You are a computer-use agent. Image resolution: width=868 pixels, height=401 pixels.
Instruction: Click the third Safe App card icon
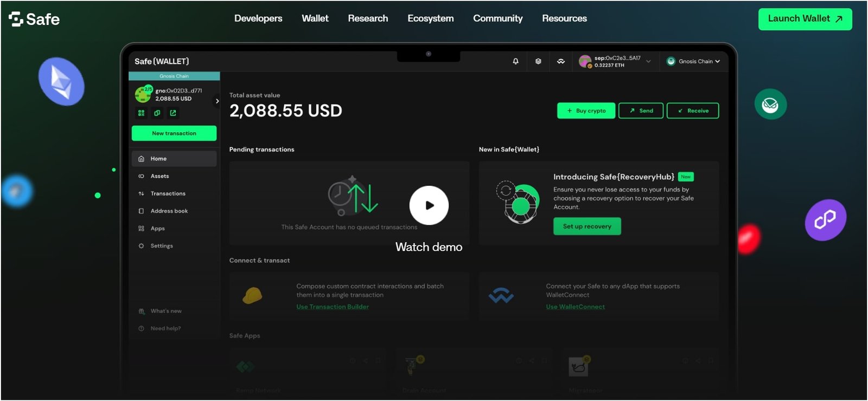coord(578,366)
